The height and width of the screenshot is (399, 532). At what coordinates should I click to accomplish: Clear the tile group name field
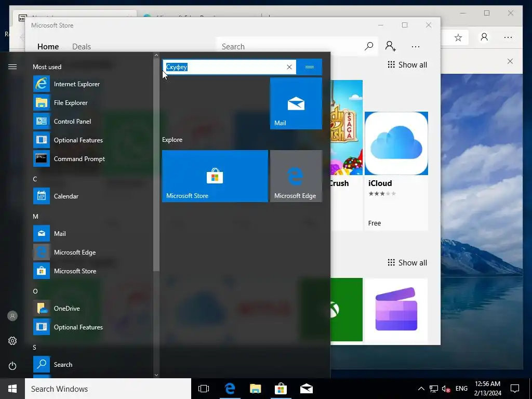(x=289, y=67)
